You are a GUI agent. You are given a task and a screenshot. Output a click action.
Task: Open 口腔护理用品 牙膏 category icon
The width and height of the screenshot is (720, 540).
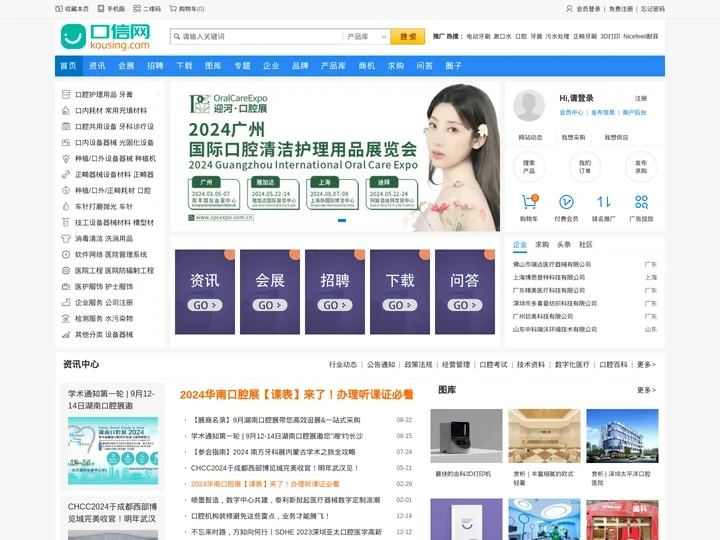[66, 94]
